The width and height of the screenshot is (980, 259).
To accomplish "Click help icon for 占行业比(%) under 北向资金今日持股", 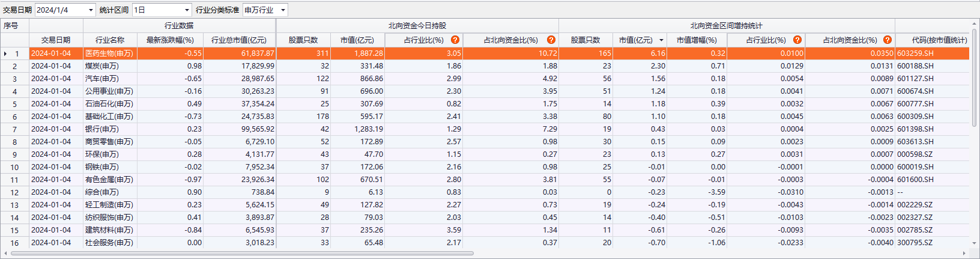I will 455,40.
